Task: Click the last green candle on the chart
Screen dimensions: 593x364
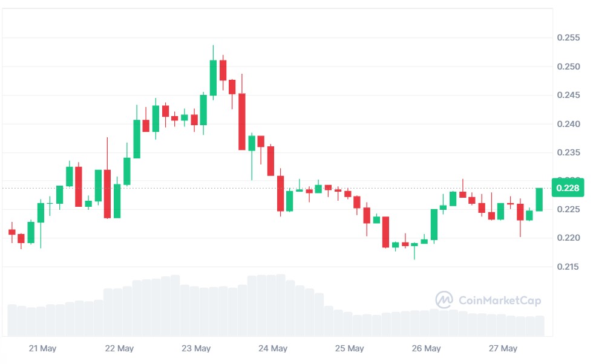Action: [x=539, y=199]
